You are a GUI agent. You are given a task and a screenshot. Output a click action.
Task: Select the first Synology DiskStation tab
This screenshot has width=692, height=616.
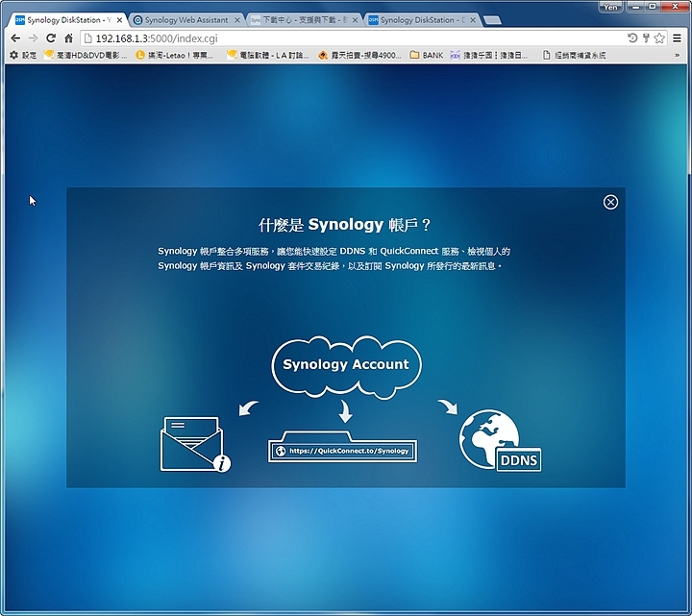coord(64,20)
